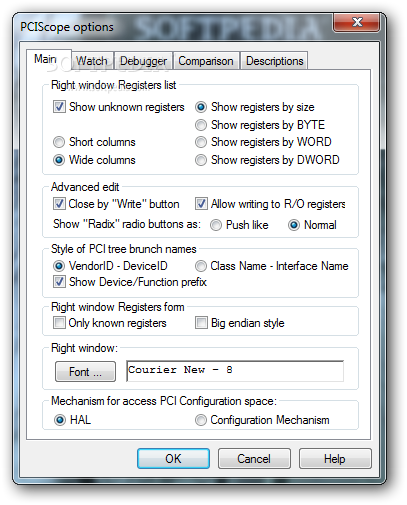Open the Font chooser button
Viewport: 407px width, 505px height.
(x=85, y=371)
